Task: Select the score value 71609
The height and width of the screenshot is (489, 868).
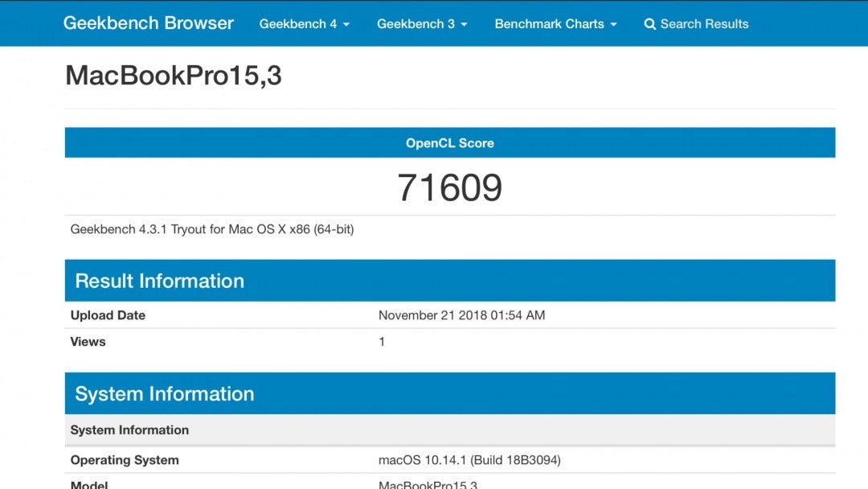Action: pos(450,187)
